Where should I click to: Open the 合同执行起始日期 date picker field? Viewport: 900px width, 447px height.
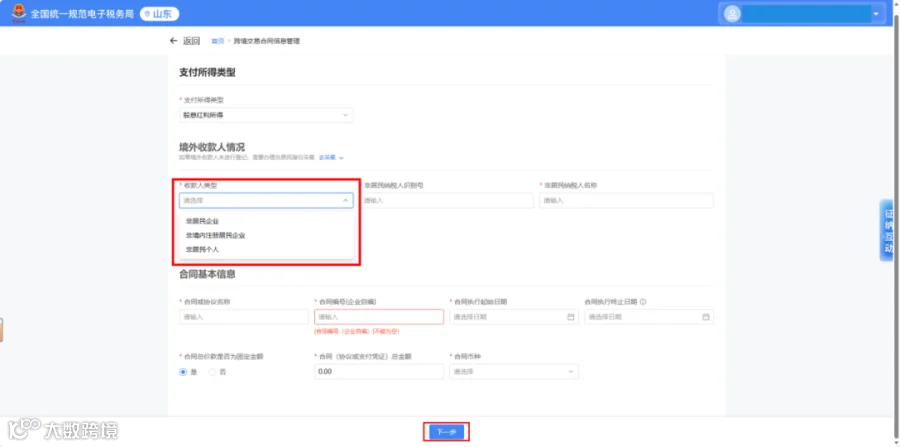(514, 317)
